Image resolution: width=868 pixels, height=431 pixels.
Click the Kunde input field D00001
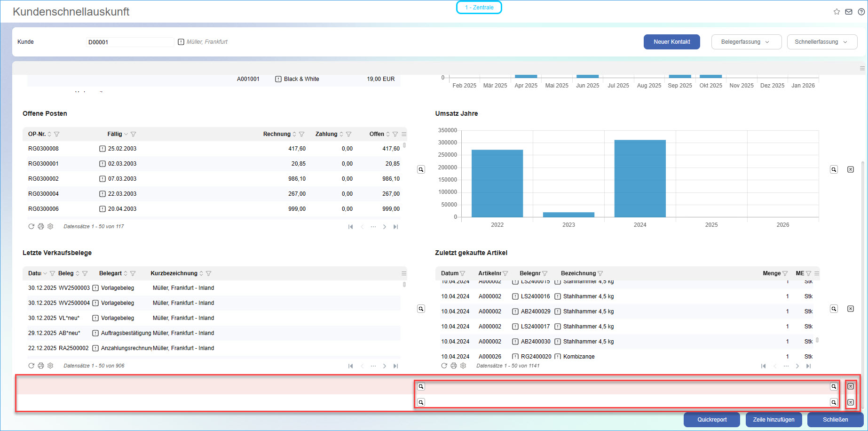(x=129, y=42)
